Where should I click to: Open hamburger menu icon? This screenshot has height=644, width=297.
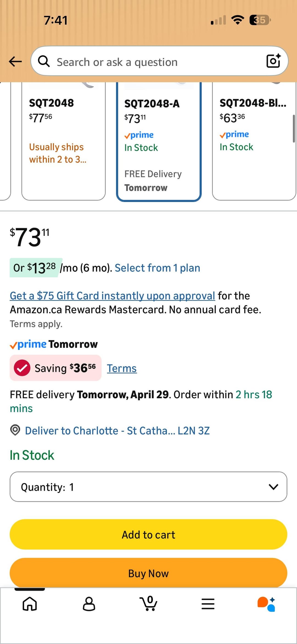(x=208, y=604)
